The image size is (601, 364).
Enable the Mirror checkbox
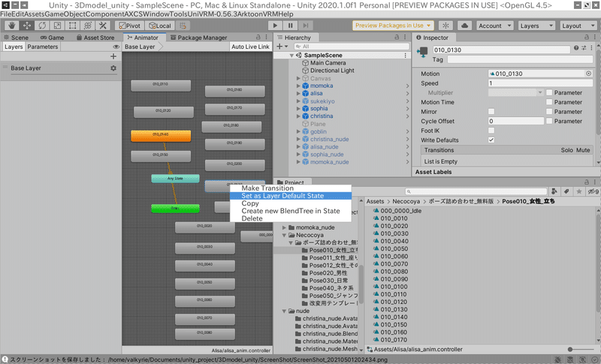pyautogui.click(x=491, y=111)
